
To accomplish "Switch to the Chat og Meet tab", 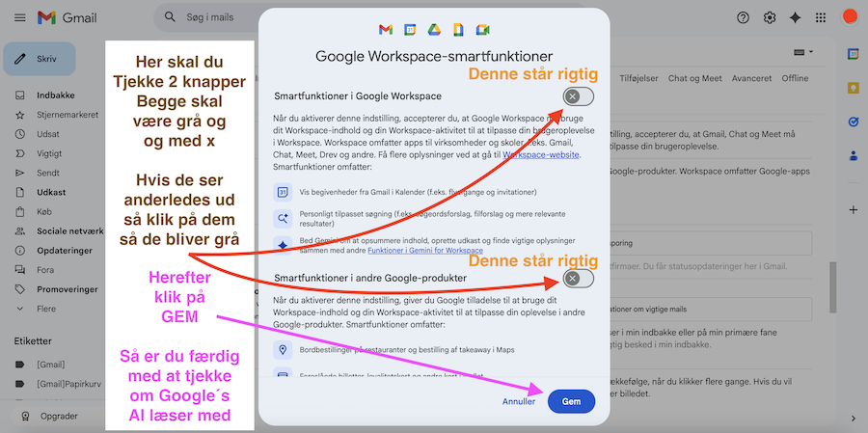I will point(694,78).
